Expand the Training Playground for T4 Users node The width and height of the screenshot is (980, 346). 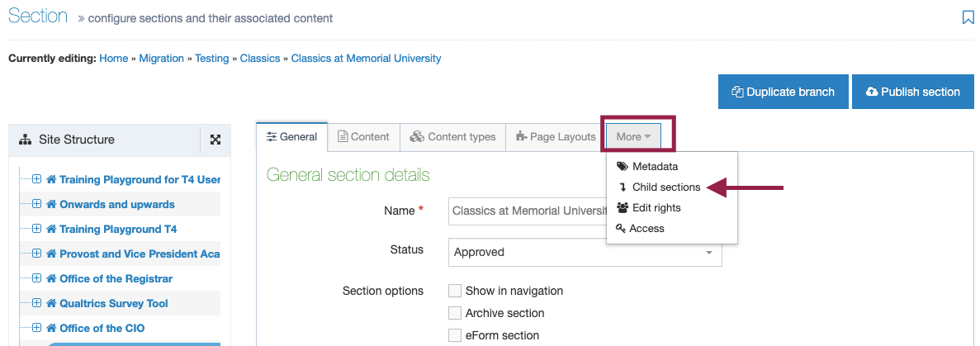click(36, 179)
